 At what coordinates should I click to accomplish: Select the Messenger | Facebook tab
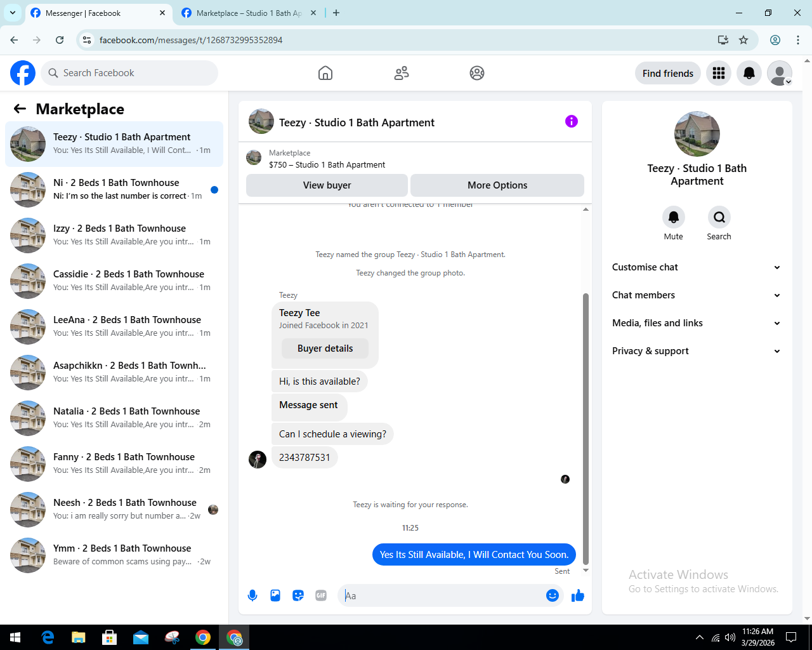coord(98,13)
